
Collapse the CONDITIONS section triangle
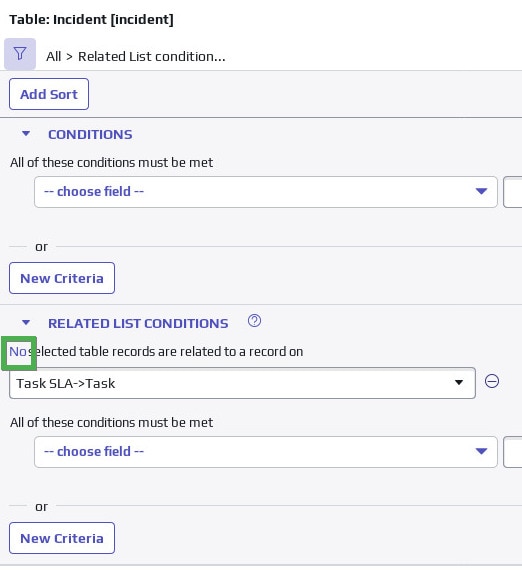click(x=26, y=134)
